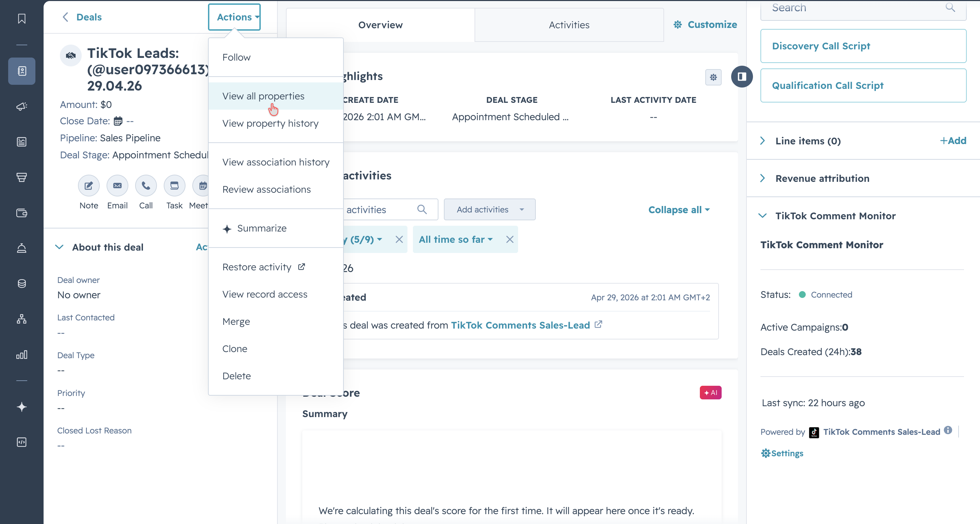Open the CRM contacts icon in the sidebar
980x524 pixels.
click(x=22, y=71)
